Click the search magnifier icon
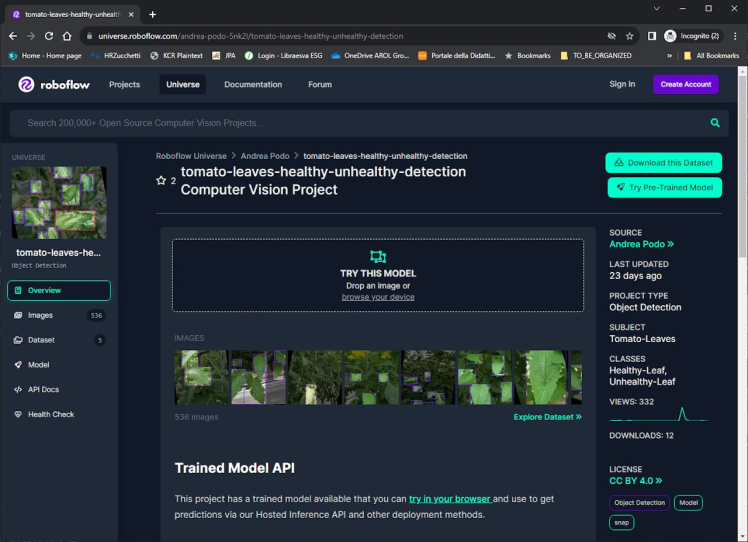This screenshot has width=748, height=542. [715, 123]
